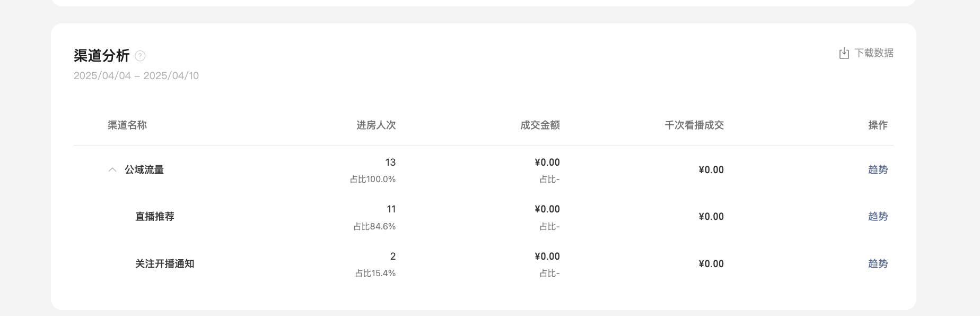Select the 公域流量 channel name
The height and width of the screenshot is (316, 980).
pyautogui.click(x=144, y=170)
